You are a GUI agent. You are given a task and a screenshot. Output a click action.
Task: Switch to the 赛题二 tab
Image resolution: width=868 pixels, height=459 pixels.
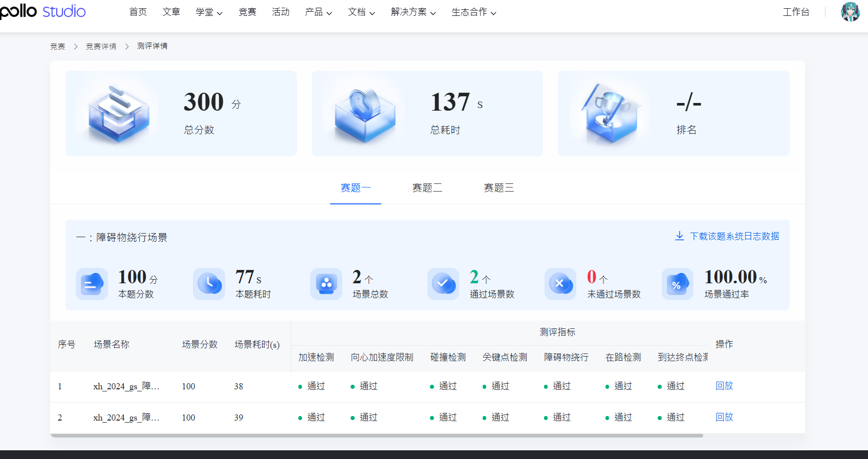pyautogui.click(x=427, y=188)
